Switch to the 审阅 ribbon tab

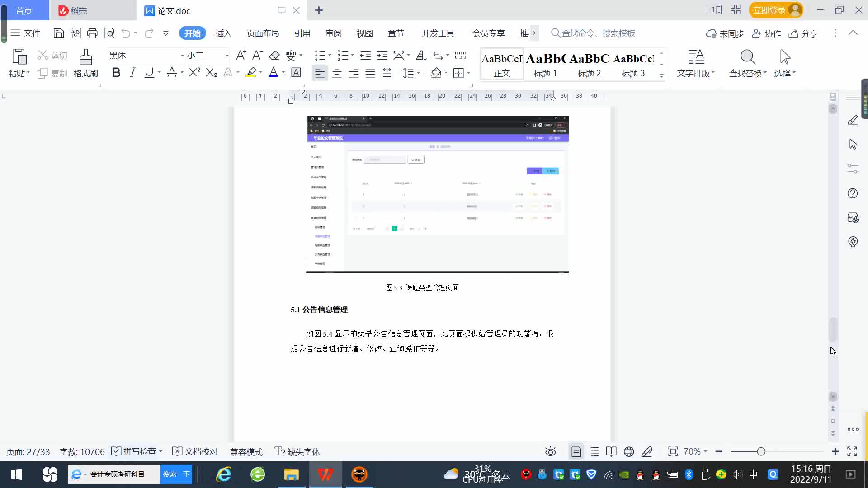pyautogui.click(x=334, y=33)
